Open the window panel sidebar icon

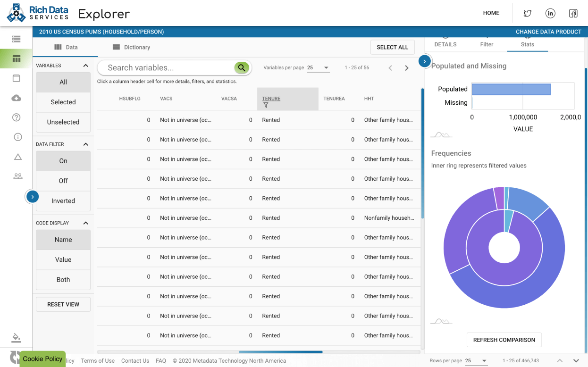(x=17, y=78)
